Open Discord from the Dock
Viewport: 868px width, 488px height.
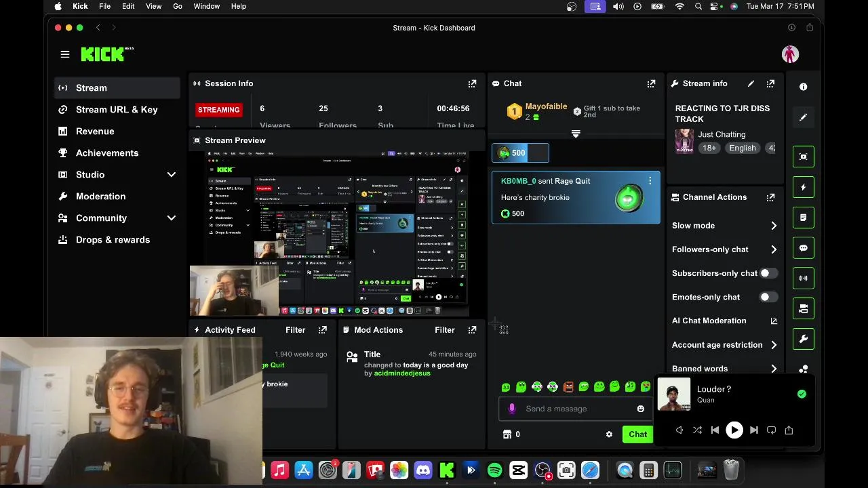423,470
